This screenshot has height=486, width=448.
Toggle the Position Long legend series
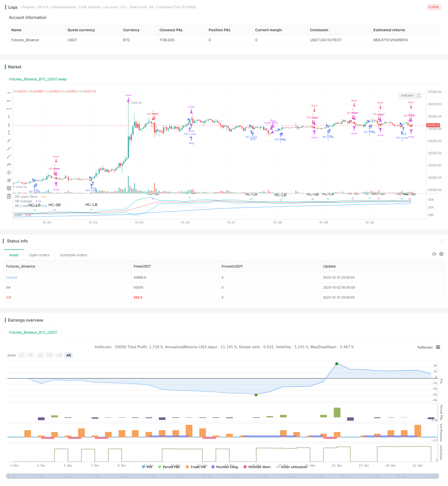pos(225,467)
